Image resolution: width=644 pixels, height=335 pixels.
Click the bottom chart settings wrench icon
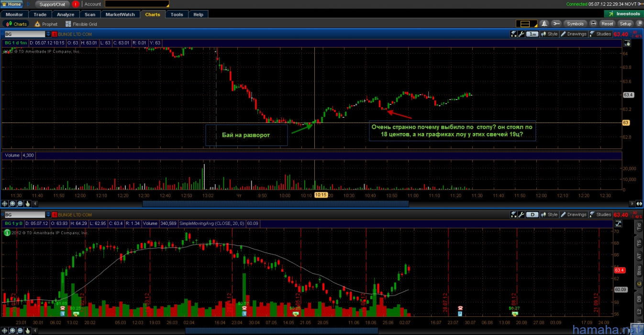[521, 215]
